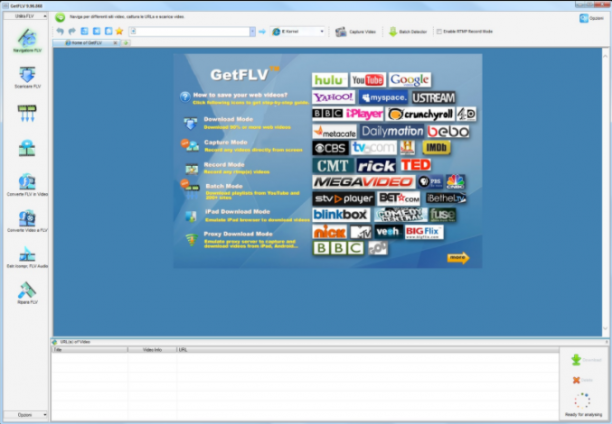Click the browser pane vertical scrollbar down arrow
612x424 pixels.
point(605,329)
